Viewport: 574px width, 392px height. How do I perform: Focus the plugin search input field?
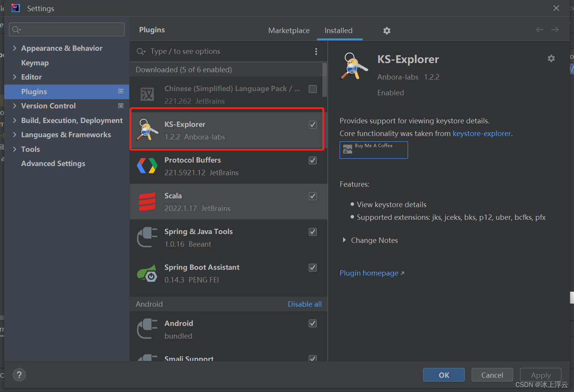tap(229, 51)
